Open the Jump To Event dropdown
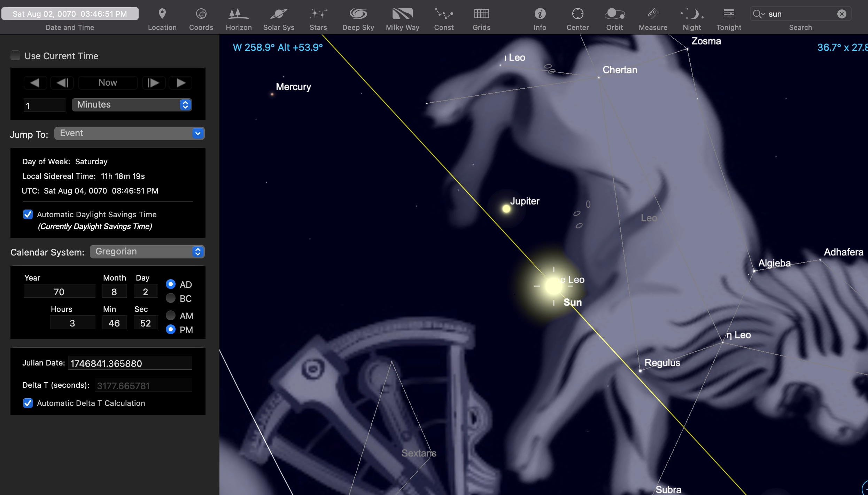Image resolution: width=868 pixels, height=495 pixels. (130, 133)
